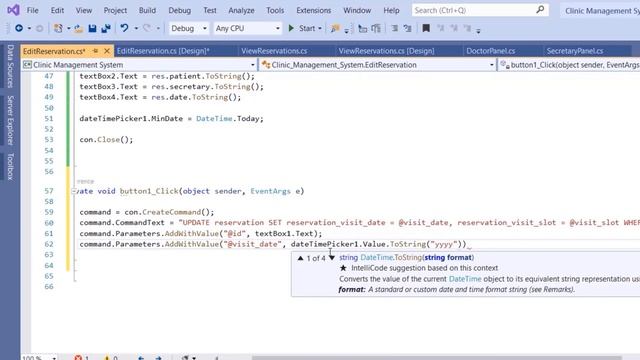Click the Comment out selected lines icon
This screenshot has width=640, height=360.
click(394, 28)
